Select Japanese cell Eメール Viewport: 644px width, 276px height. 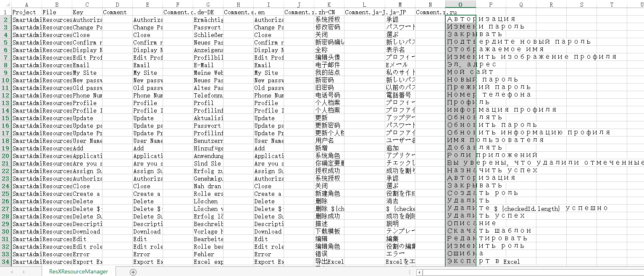tap(400, 65)
